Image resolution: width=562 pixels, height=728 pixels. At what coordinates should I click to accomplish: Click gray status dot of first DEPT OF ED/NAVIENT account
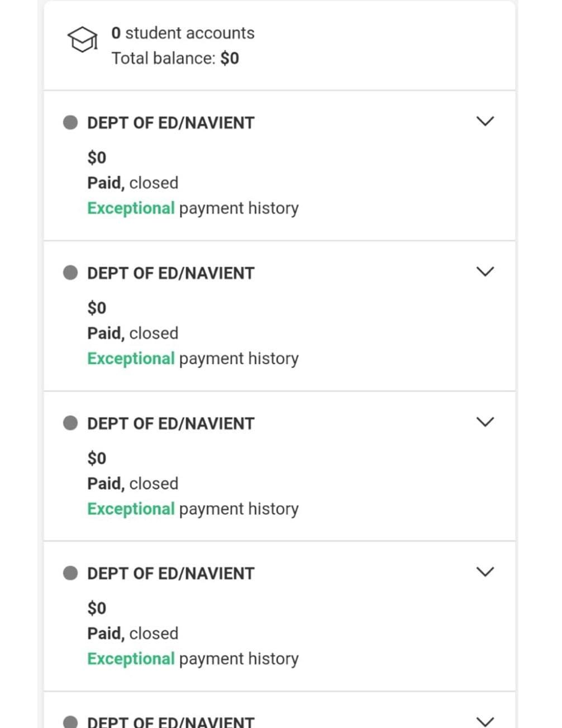pos(70,122)
